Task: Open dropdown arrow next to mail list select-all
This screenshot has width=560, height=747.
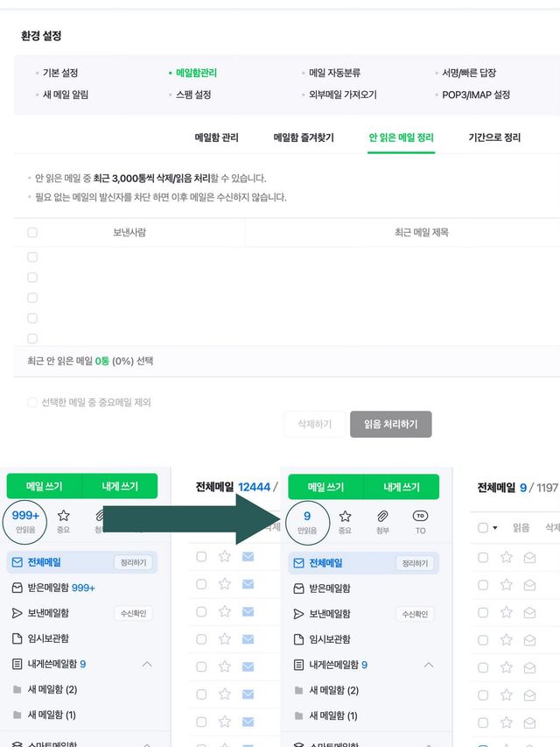Action: pos(494,528)
